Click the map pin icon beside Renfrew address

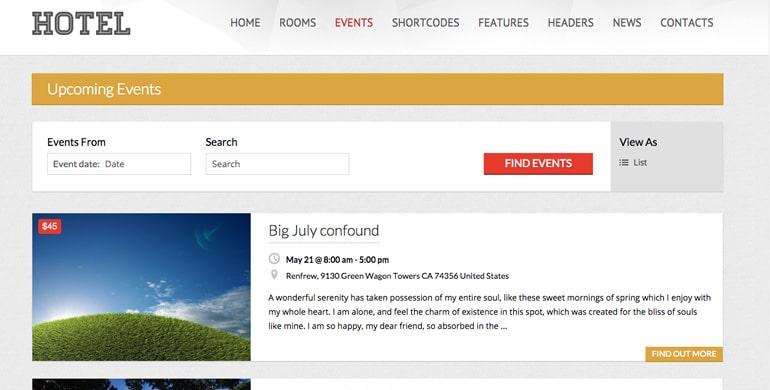point(274,275)
